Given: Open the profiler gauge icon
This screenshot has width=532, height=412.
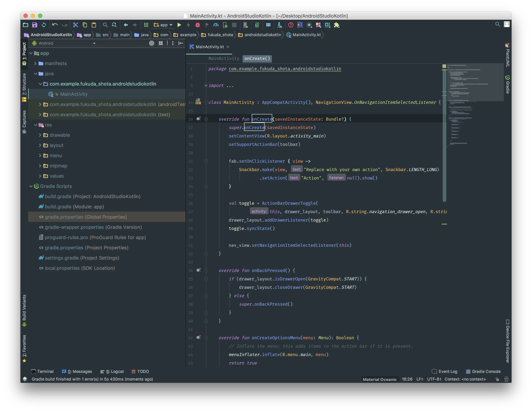Looking at the screenshot, I should pyautogui.click(x=216, y=25).
